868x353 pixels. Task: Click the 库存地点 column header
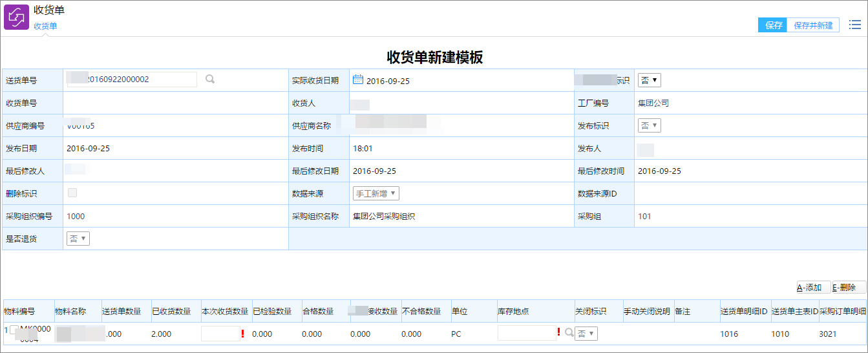pyautogui.click(x=513, y=312)
